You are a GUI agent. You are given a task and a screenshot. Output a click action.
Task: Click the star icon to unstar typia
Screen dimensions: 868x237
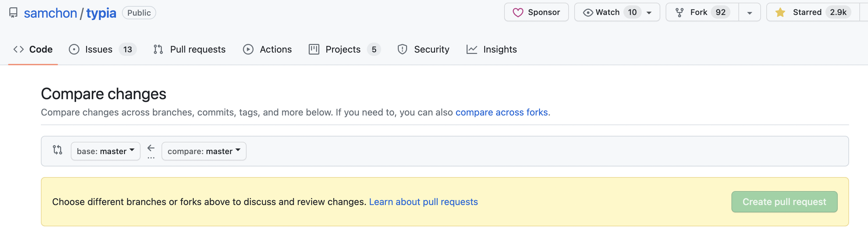780,13
